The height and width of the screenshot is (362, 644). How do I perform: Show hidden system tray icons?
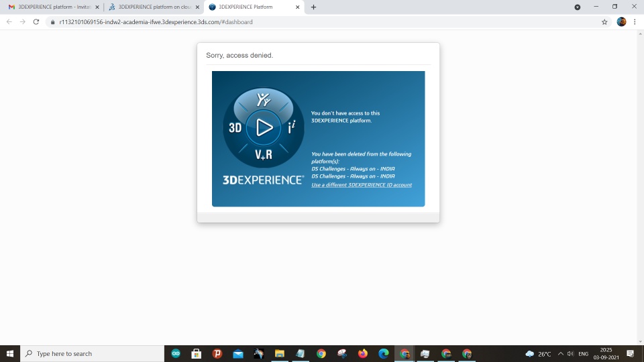[561, 354]
